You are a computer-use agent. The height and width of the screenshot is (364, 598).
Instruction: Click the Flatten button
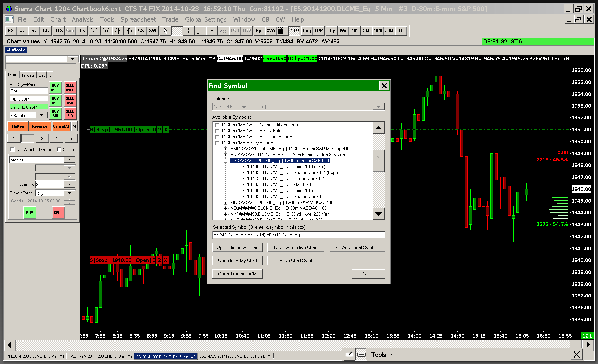coord(18,126)
